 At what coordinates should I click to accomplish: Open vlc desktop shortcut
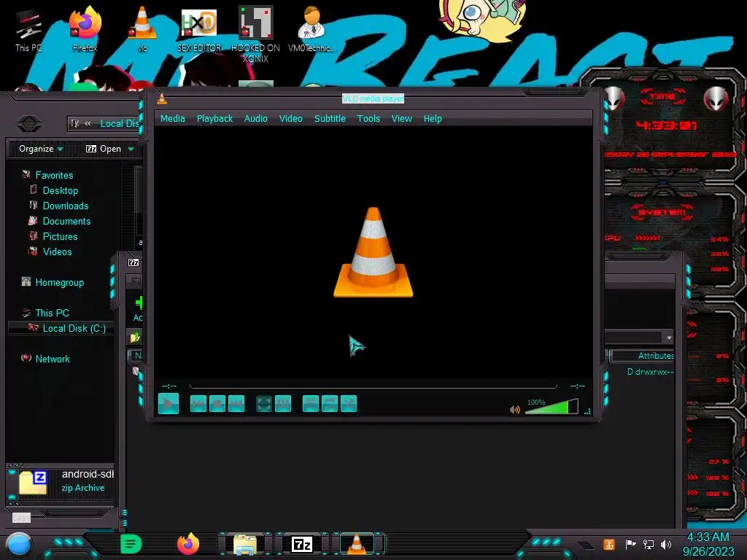click(x=142, y=28)
